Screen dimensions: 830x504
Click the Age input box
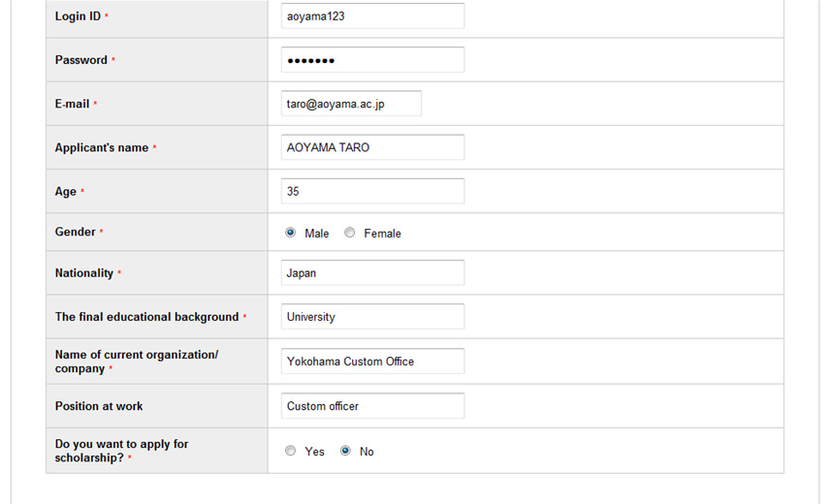coord(372,192)
